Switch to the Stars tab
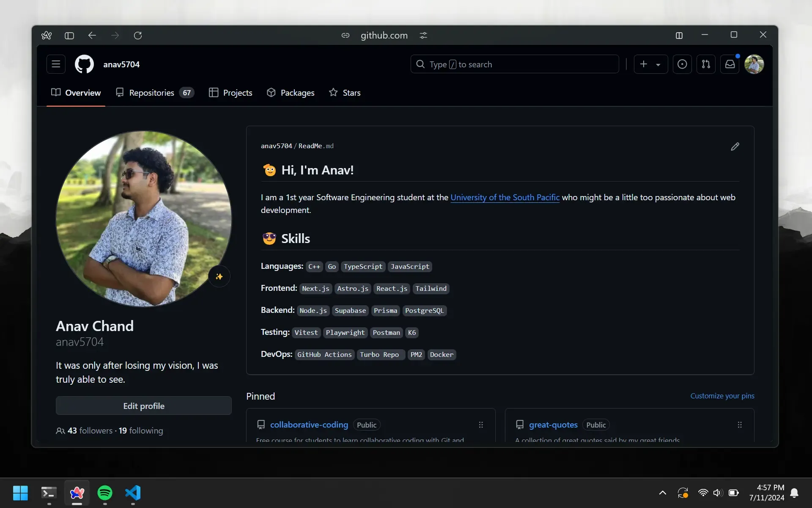Screen dimensions: 812x508 point(345,93)
